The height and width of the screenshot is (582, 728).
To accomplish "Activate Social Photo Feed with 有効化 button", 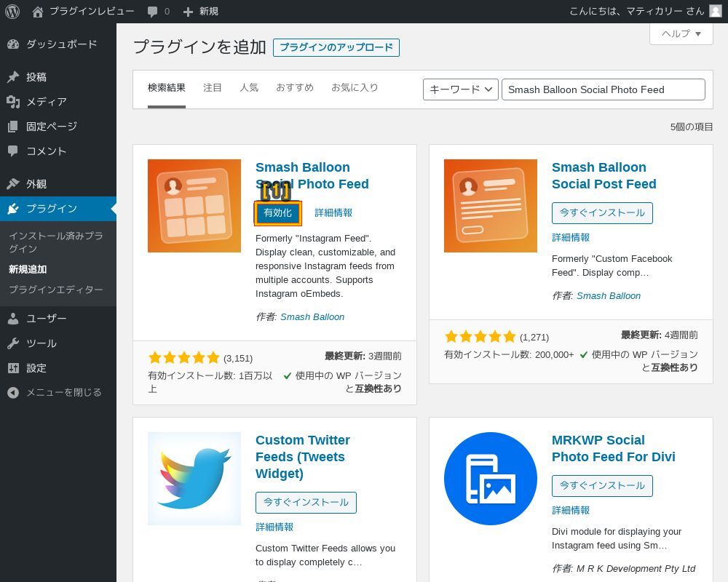I will pos(277,213).
